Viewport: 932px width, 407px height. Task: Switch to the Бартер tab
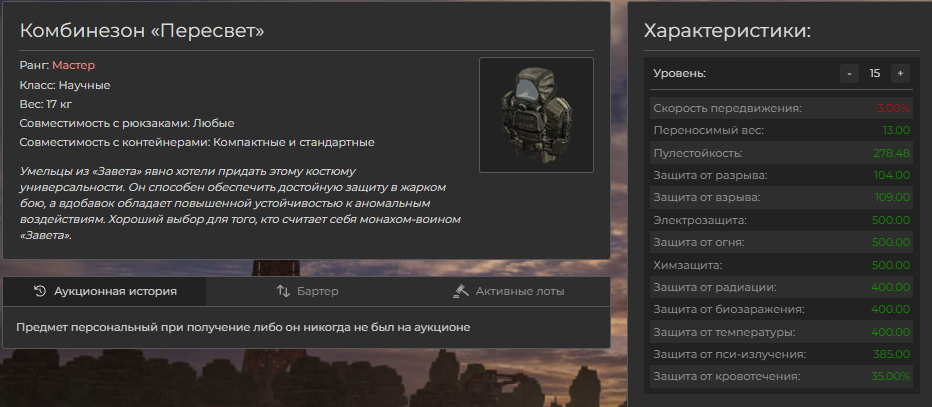click(307, 292)
